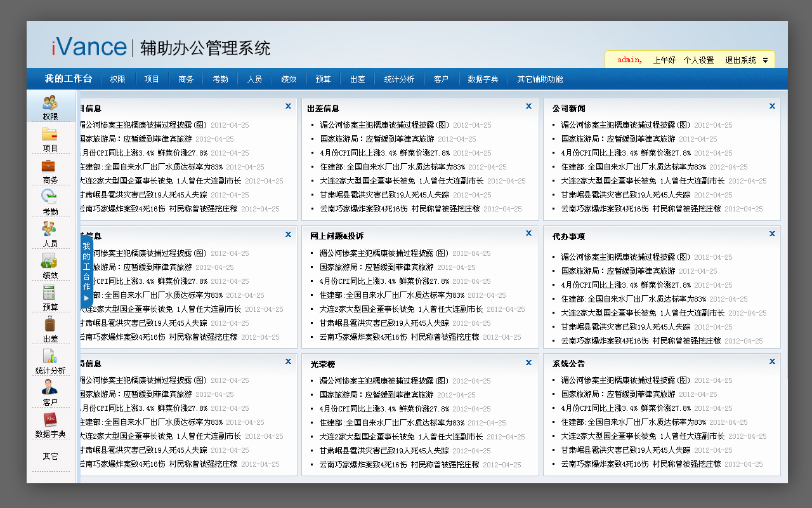Viewport: 812px width, 508px height.
Task: Close the 出差信息 panel with its X
Action: click(528, 106)
